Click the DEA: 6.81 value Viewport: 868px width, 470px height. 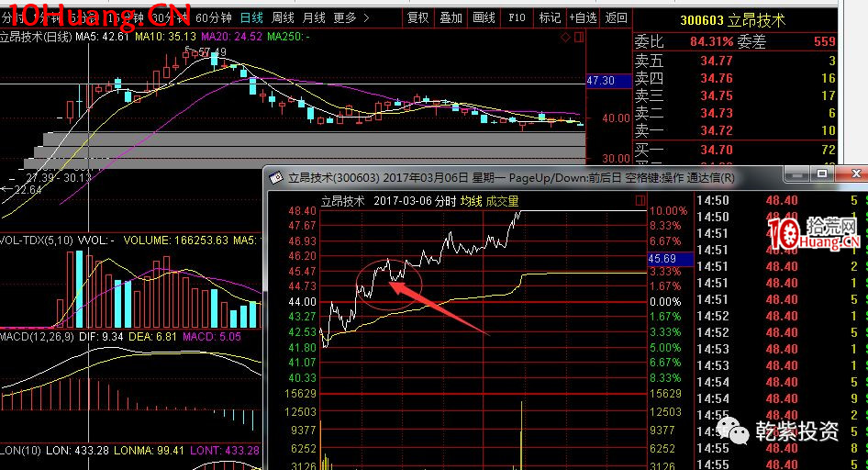coord(152,337)
